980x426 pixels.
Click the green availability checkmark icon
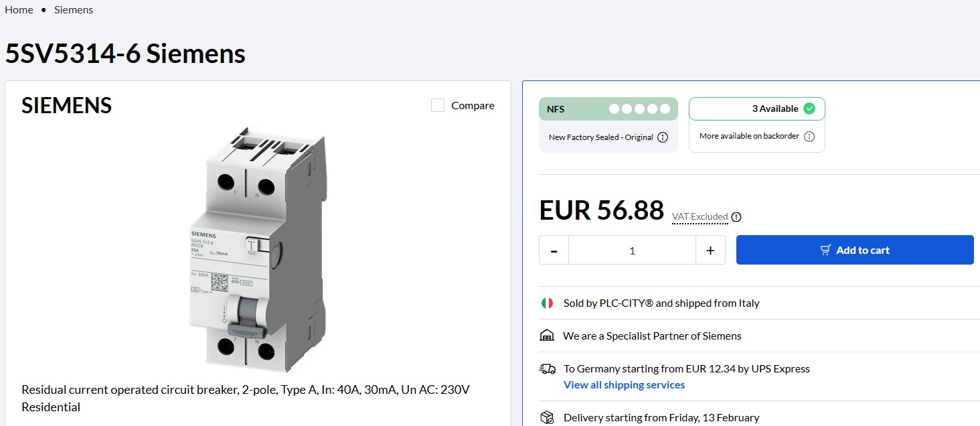pyautogui.click(x=809, y=109)
